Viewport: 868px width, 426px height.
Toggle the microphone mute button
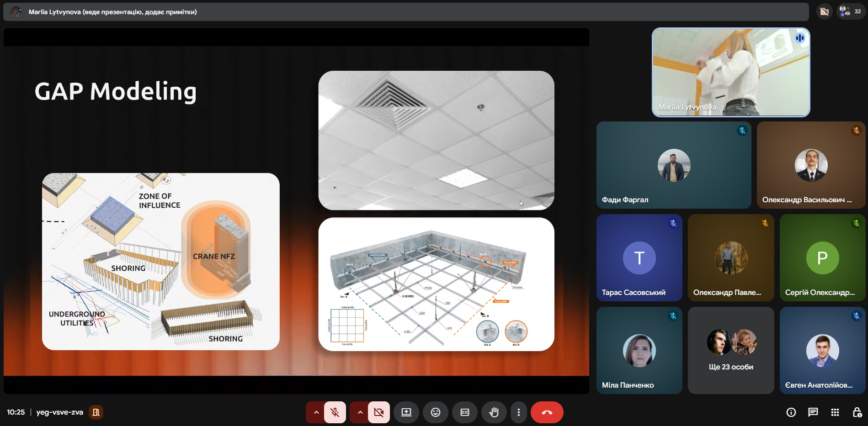(335, 412)
